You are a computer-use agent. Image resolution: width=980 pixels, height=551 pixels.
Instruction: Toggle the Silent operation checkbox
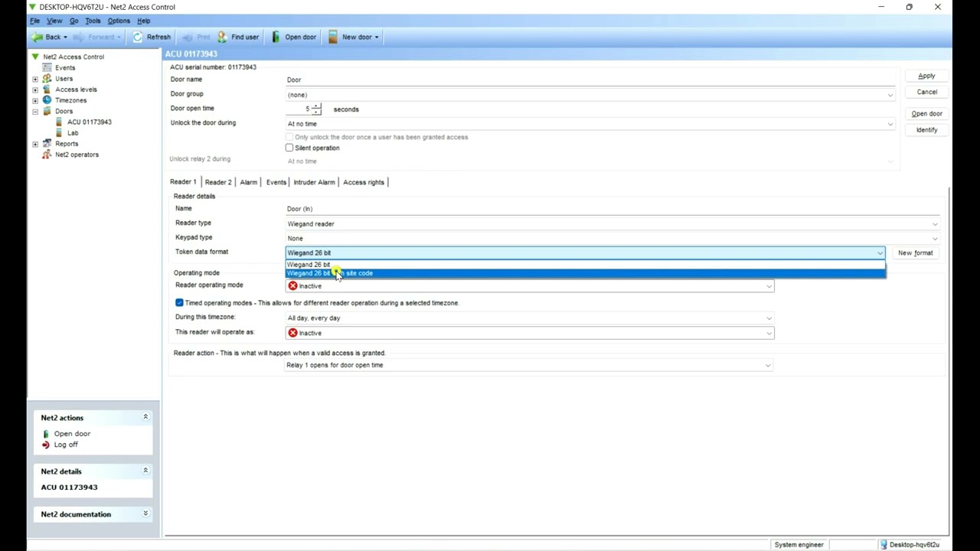click(289, 148)
